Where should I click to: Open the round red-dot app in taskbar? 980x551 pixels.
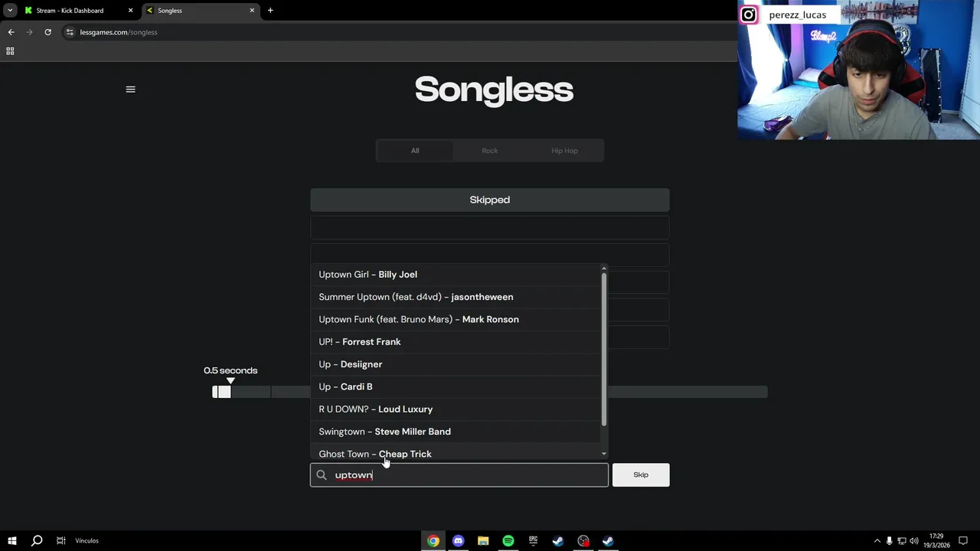click(583, 541)
